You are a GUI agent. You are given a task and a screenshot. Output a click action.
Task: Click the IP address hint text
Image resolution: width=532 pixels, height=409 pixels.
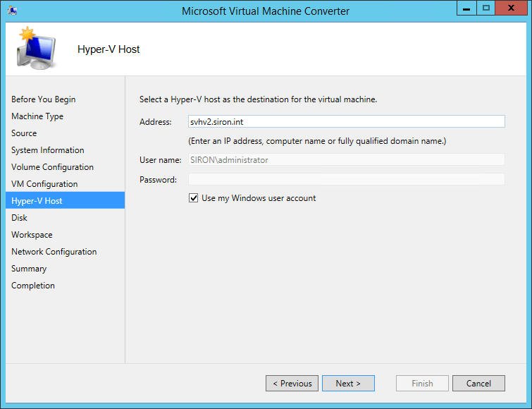coord(317,141)
